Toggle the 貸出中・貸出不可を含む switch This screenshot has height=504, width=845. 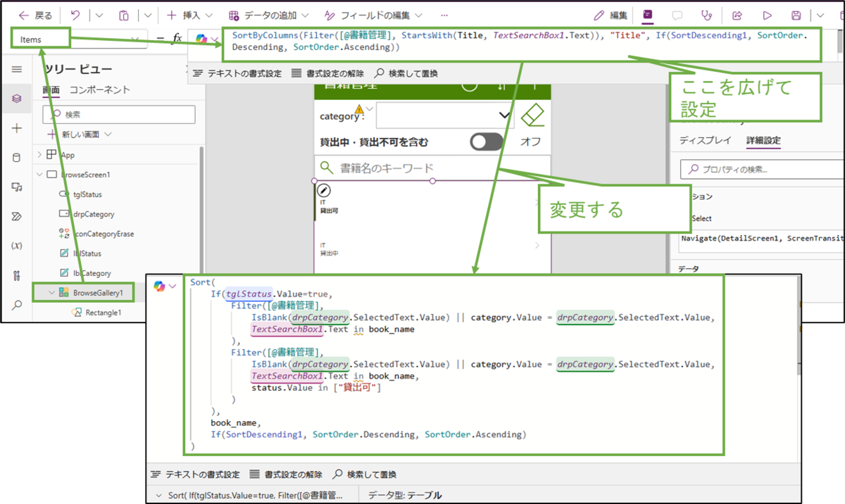point(487,141)
